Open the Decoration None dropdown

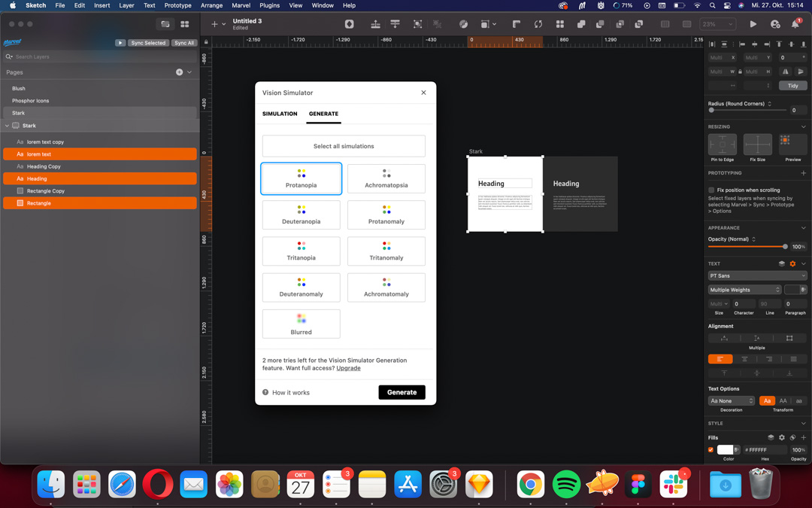732,400
